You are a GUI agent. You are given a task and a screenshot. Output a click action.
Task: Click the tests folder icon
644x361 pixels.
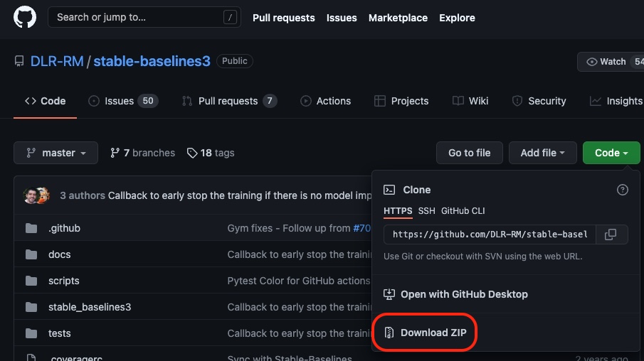coord(31,333)
